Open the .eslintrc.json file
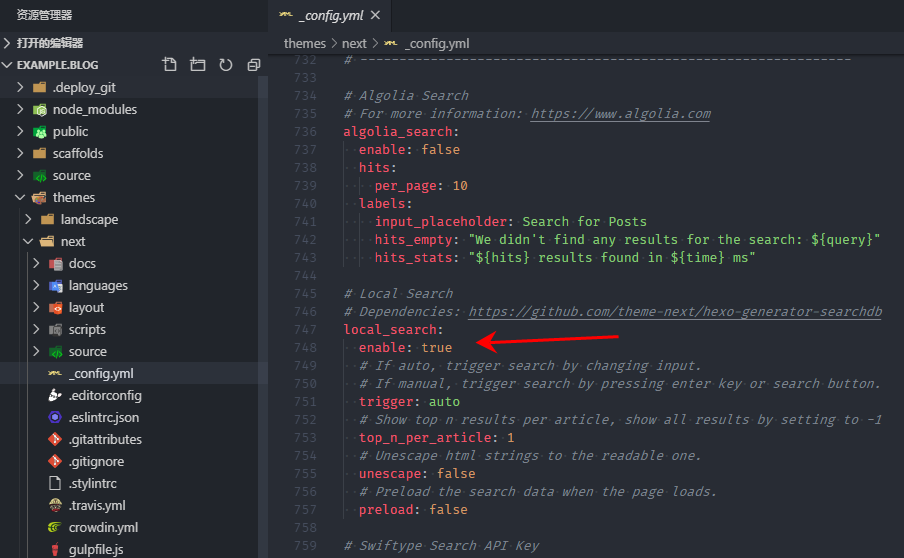Image resolution: width=904 pixels, height=558 pixels. click(x=103, y=417)
